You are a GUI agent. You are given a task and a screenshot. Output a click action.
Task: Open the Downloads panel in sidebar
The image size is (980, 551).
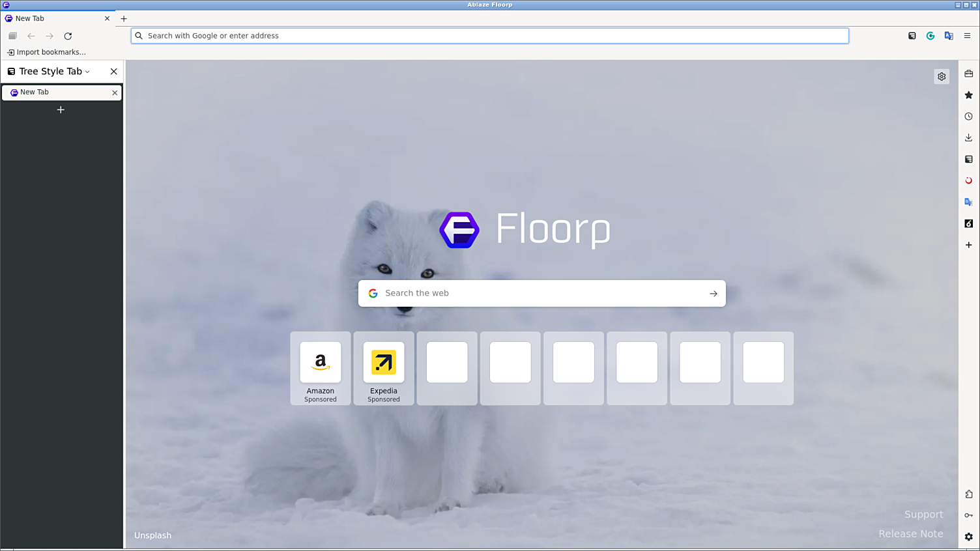[x=968, y=137]
